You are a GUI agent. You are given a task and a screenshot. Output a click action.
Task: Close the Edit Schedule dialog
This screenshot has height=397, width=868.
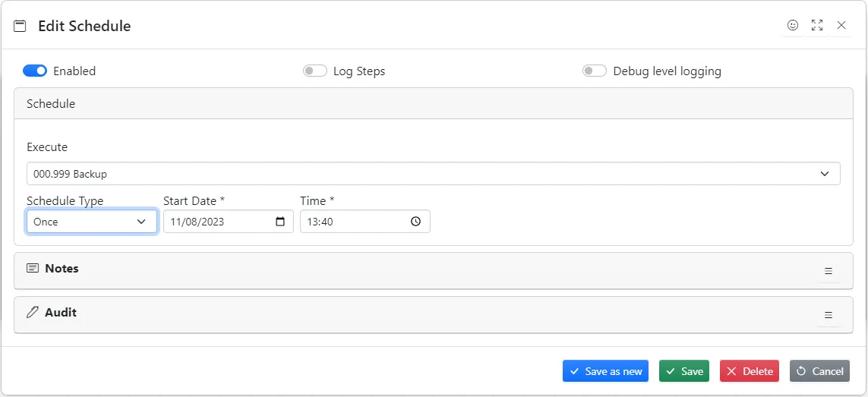click(x=841, y=25)
